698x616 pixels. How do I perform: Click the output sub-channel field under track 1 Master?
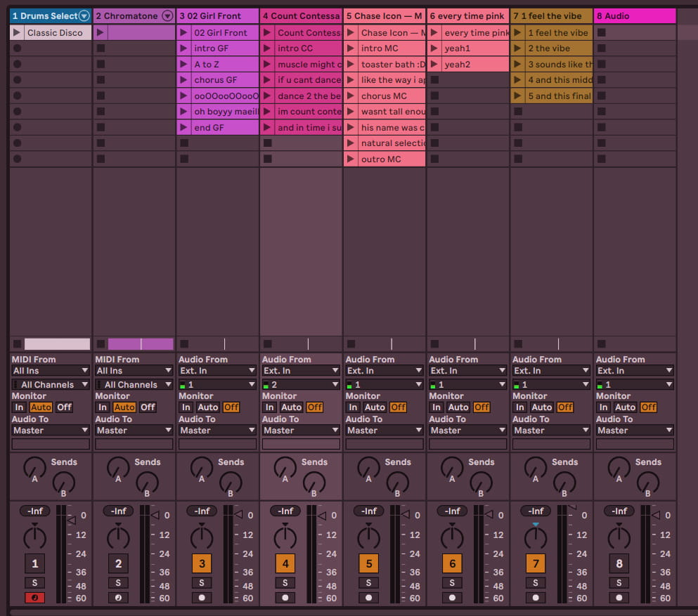(51, 443)
